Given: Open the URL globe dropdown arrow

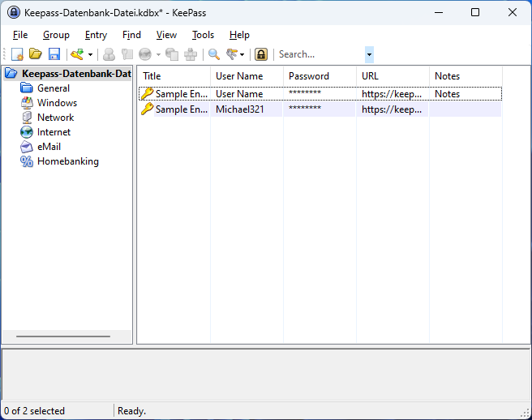Looking at the screenshot, I should (x=158, y=54).
